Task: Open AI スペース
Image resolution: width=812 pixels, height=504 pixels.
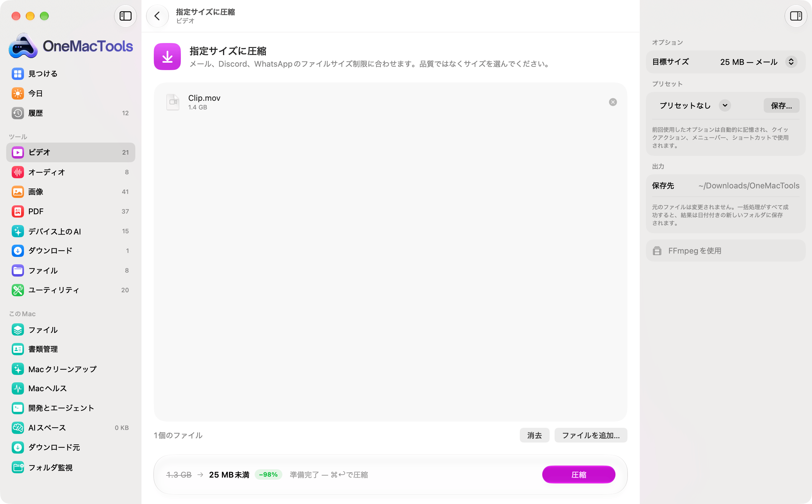Action: (70, 428)
